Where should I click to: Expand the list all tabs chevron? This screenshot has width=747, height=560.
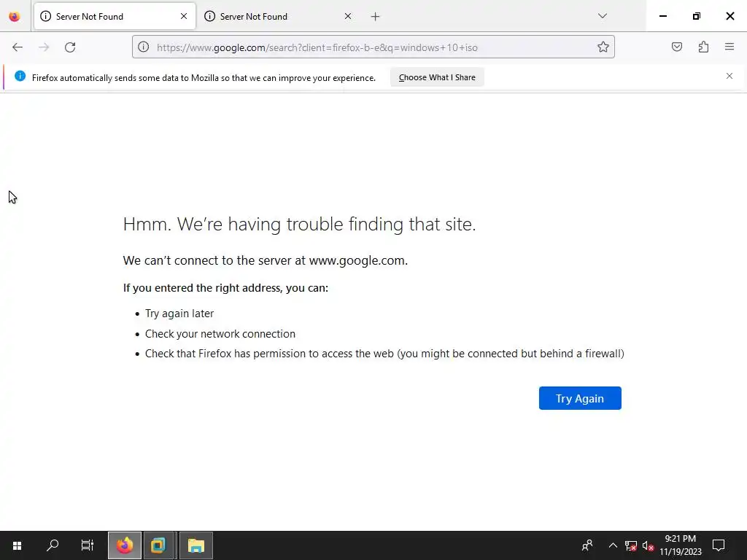603,16
